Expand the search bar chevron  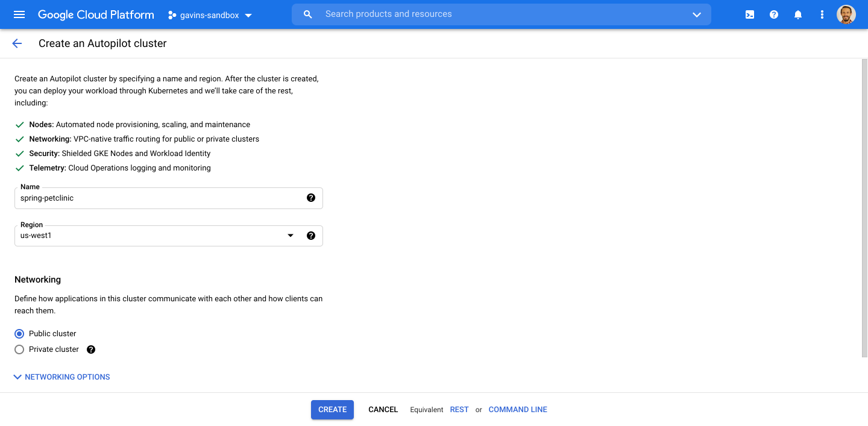point(696,14)
